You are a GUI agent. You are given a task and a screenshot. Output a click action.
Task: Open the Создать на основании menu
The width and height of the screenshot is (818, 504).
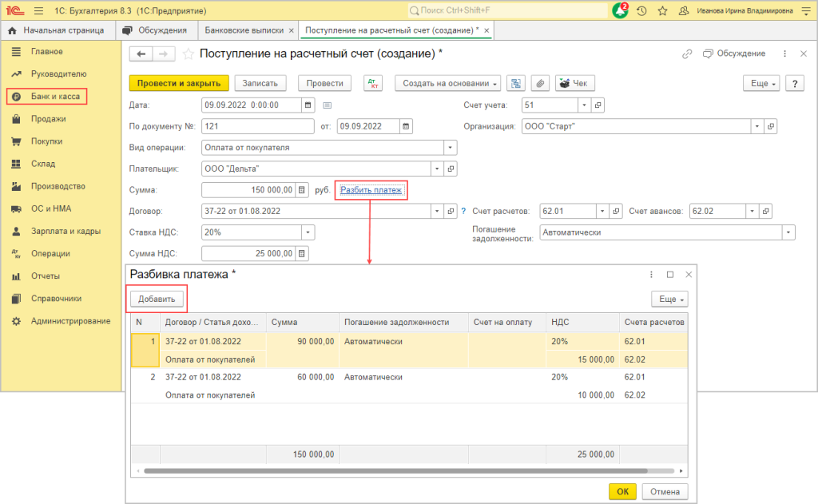click(x=449, y=84)
